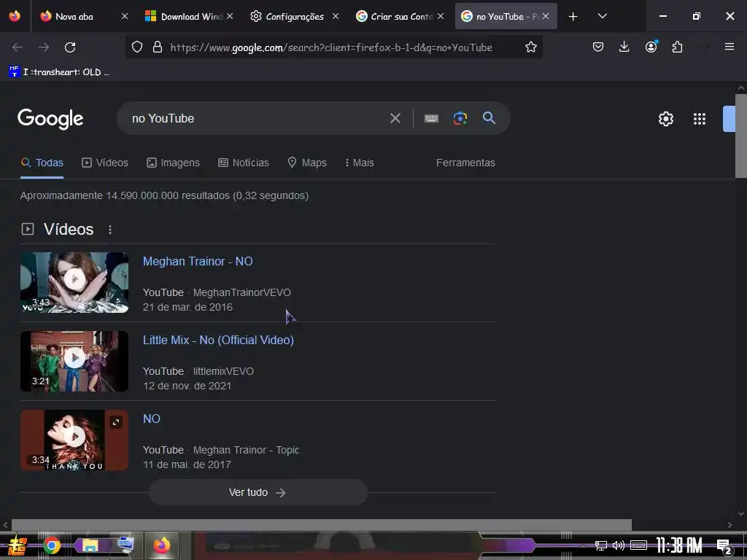Image resolution: width=747 pixels, height=560 pixels.
Task: Expand the list all tabs dropdown
Action: pos(602,16)
